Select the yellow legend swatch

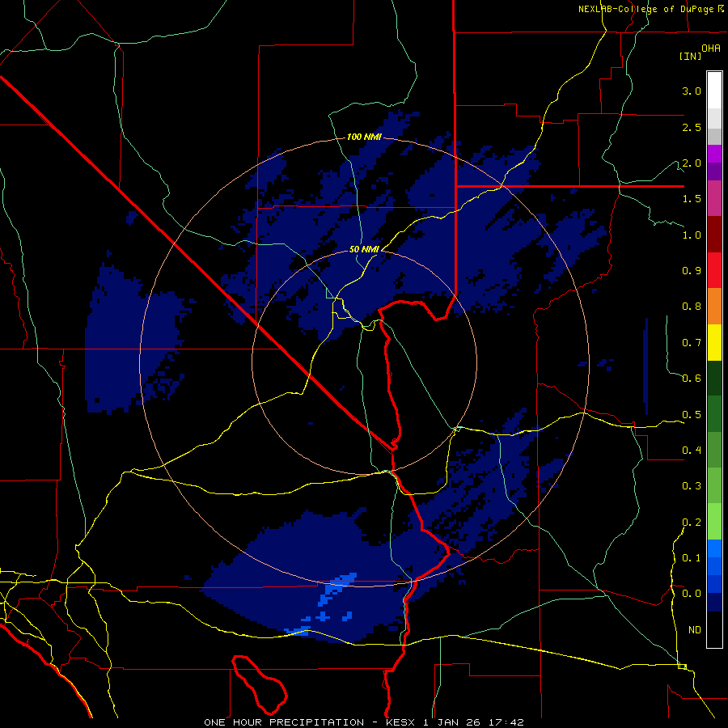coord(714,342)
